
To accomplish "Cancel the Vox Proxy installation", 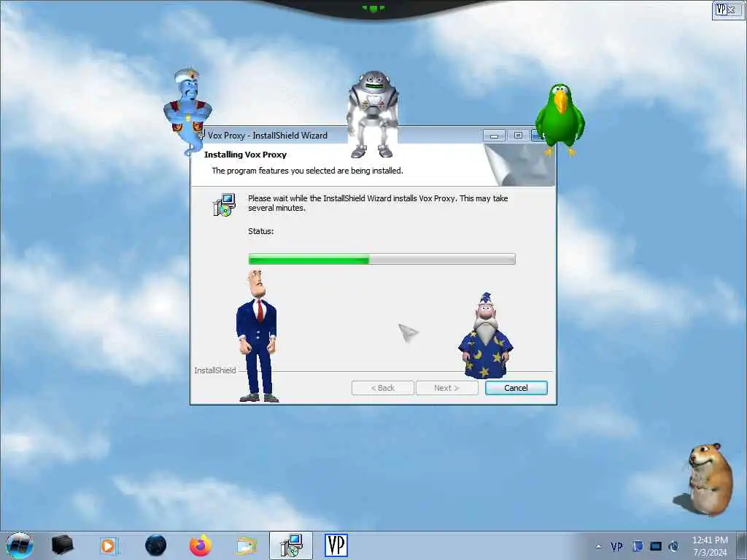I will click(x=516, y=388).
